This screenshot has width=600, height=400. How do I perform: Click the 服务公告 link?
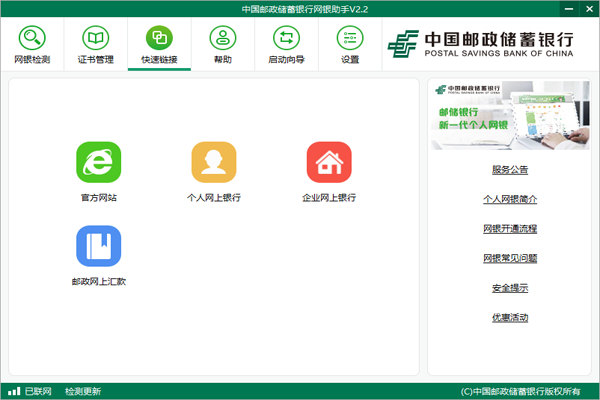click(x=509, y=169)
